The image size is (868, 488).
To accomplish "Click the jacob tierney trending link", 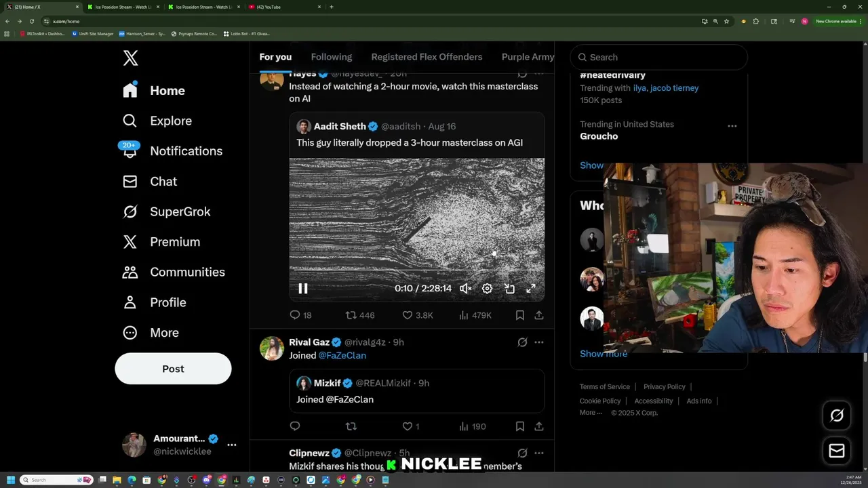I will click(674, 88).
